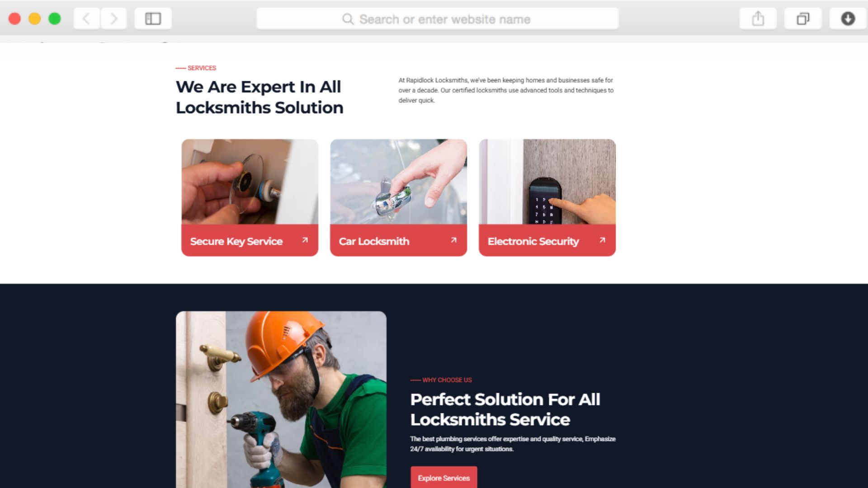Screen dimensions: 868x488
Task: Click the locksmith with drill photo
Action: [x=281, y=399]
